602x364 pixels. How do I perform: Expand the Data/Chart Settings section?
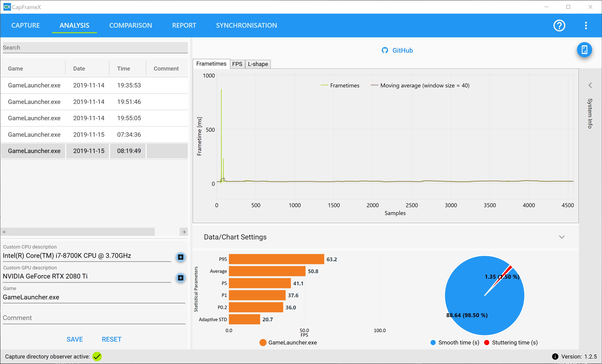(x=561, y=237)
